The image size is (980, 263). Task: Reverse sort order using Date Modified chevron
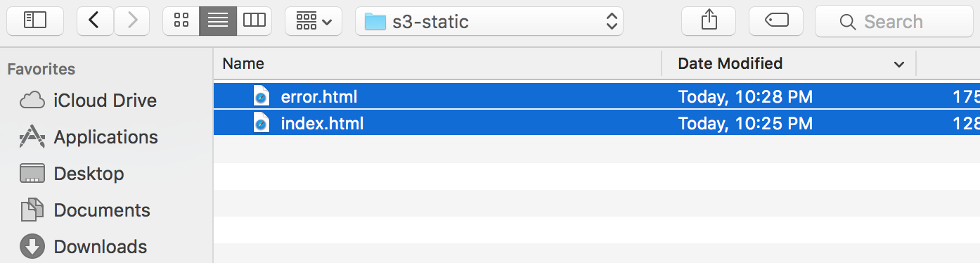(x=898, y=65)
